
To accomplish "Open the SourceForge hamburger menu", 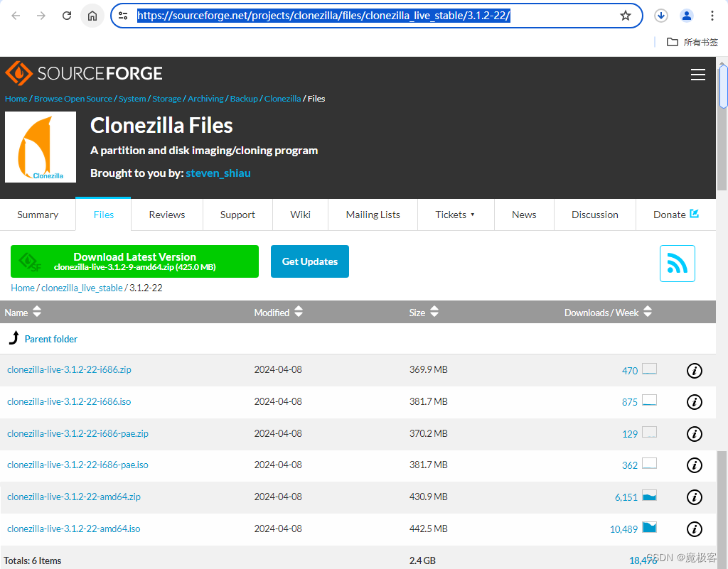I will click(x=698, y=75).
